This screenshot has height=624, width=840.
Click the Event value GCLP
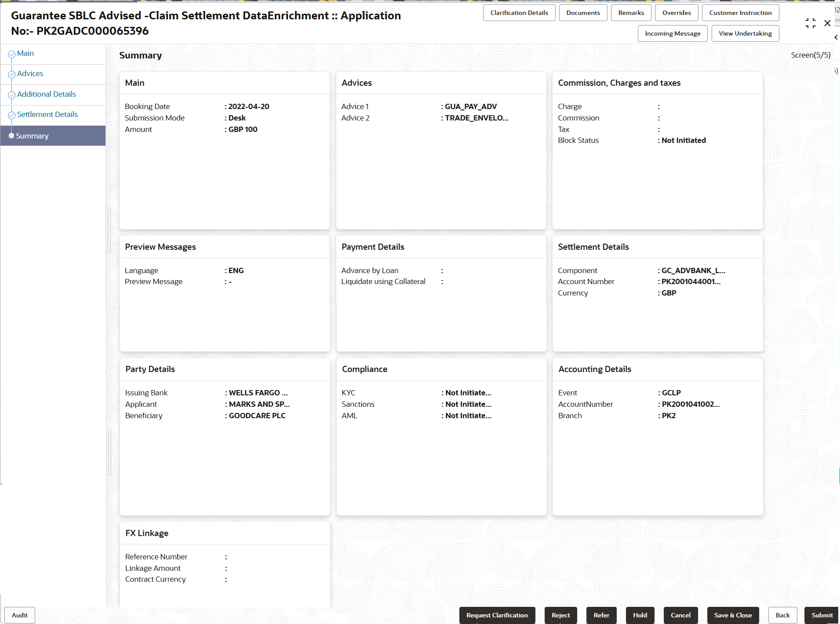coord(671,393)
